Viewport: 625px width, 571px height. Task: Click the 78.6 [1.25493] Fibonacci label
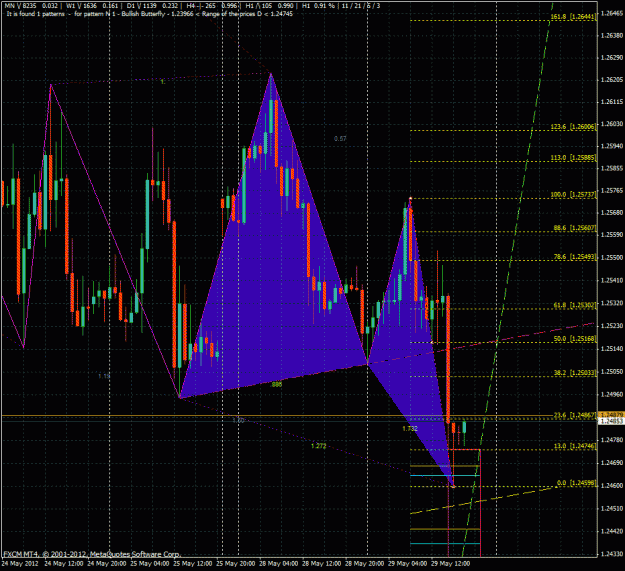point(575,257)
